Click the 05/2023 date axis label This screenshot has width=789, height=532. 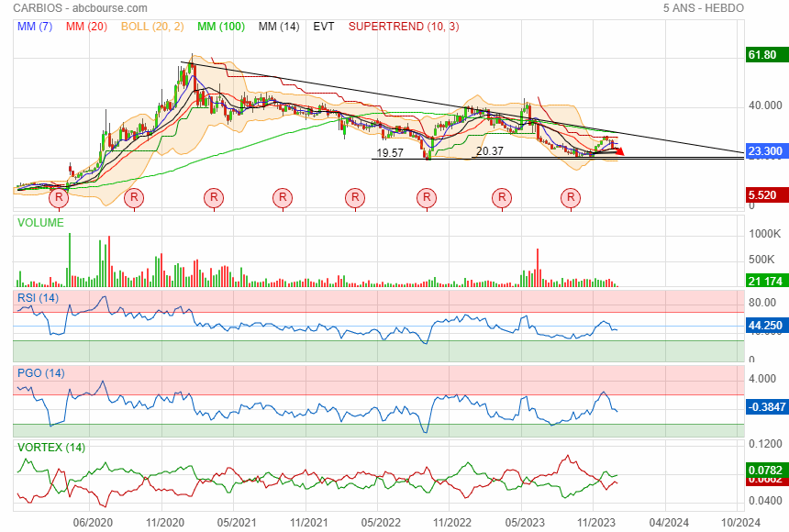[525, 523]
